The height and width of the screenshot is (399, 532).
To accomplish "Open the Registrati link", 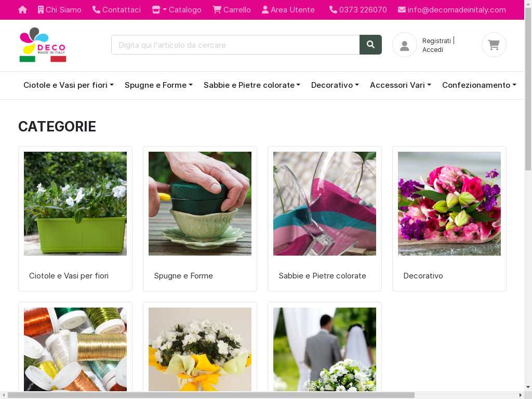I will click(436, 41).
